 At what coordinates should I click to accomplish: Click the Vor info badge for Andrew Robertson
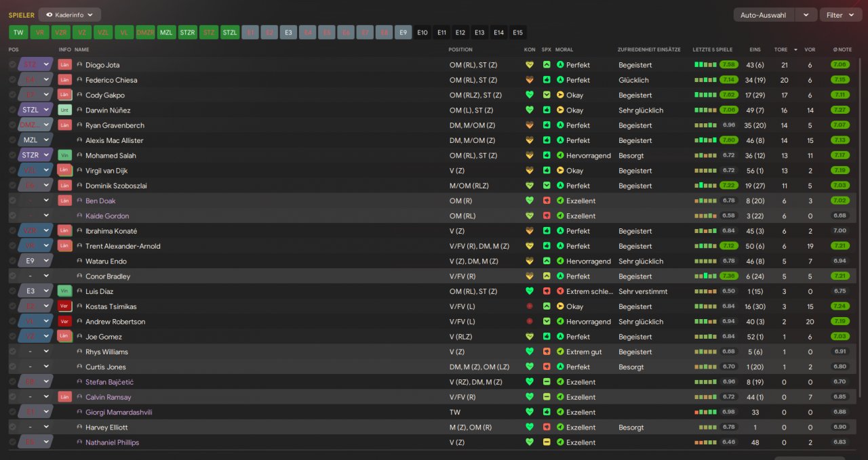pyautogui.click(x=65, y=322)
